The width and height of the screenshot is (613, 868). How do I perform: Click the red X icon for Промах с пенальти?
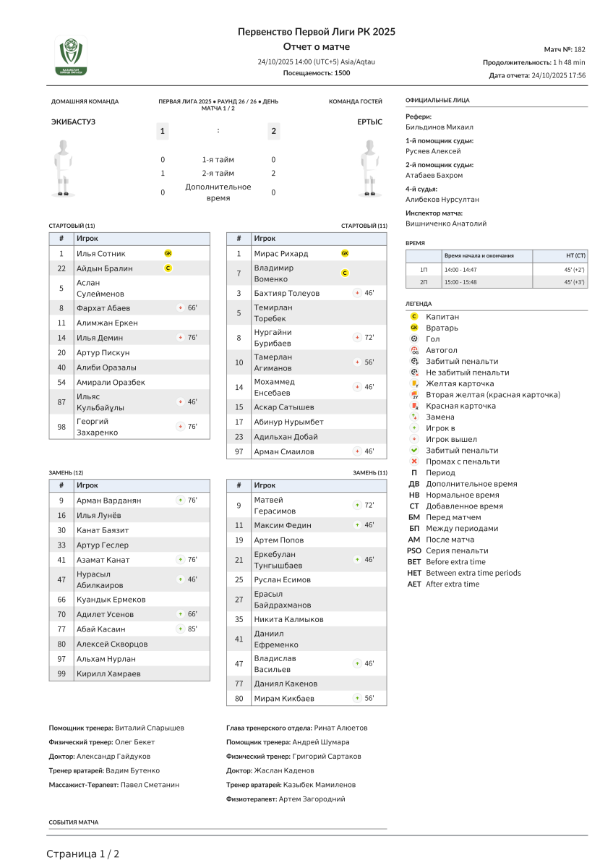(414, 461)
